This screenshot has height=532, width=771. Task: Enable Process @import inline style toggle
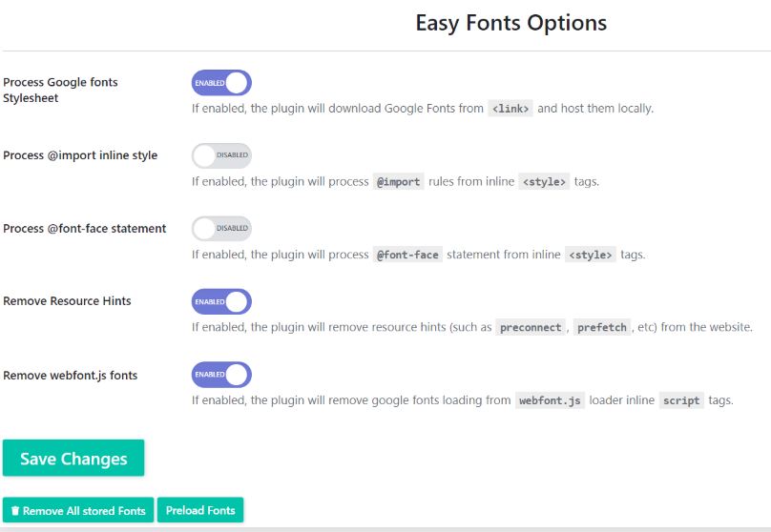point(221,155)
